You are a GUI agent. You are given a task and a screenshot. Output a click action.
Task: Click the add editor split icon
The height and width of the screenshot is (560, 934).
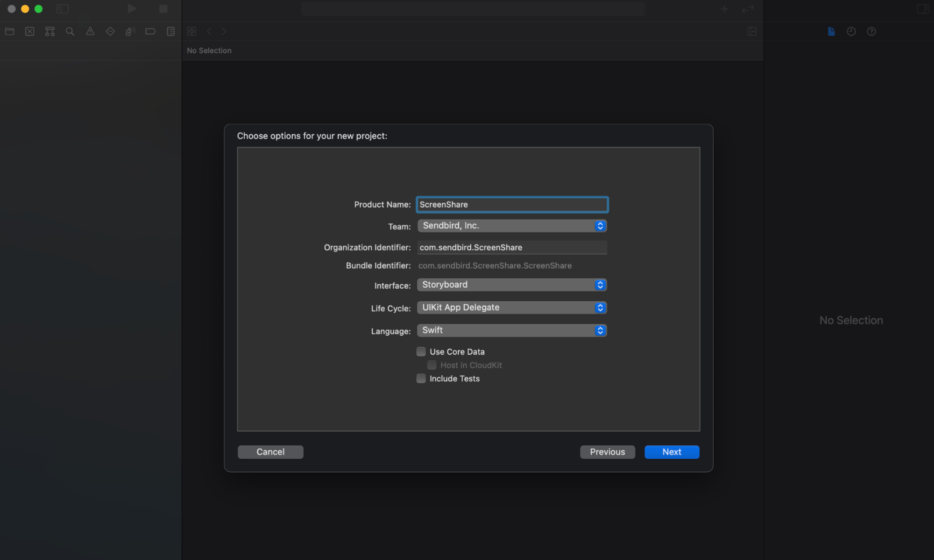pyautogui.click(x=752, y=31)
